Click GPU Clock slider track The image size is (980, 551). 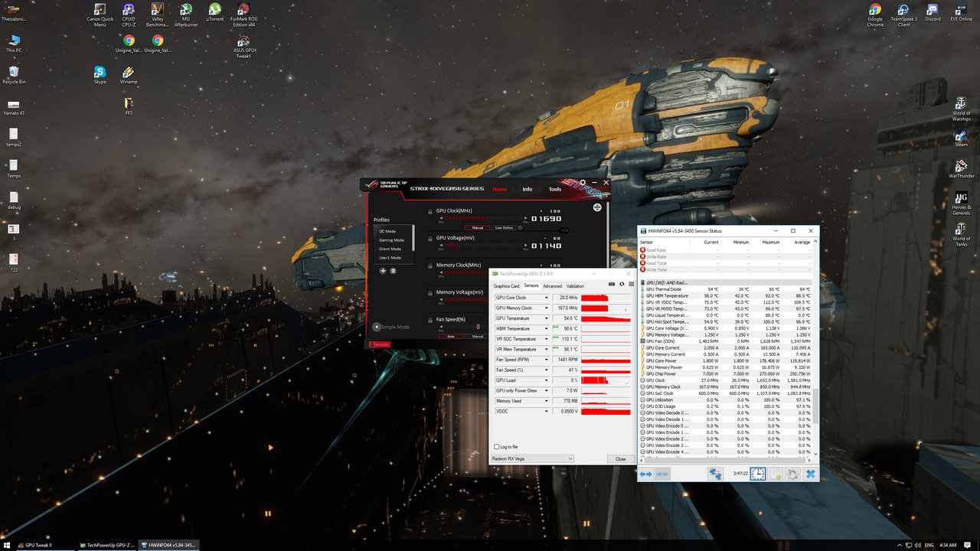click(x=483, y=218)
